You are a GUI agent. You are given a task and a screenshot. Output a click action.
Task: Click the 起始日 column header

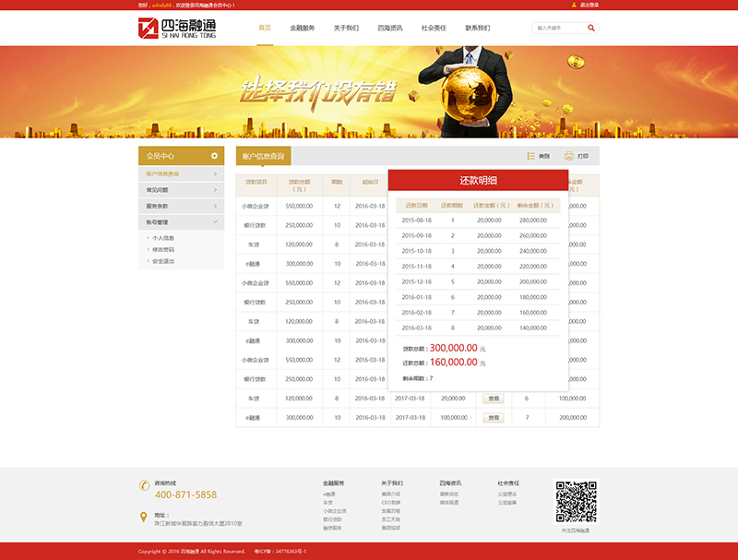pos(370,182)
